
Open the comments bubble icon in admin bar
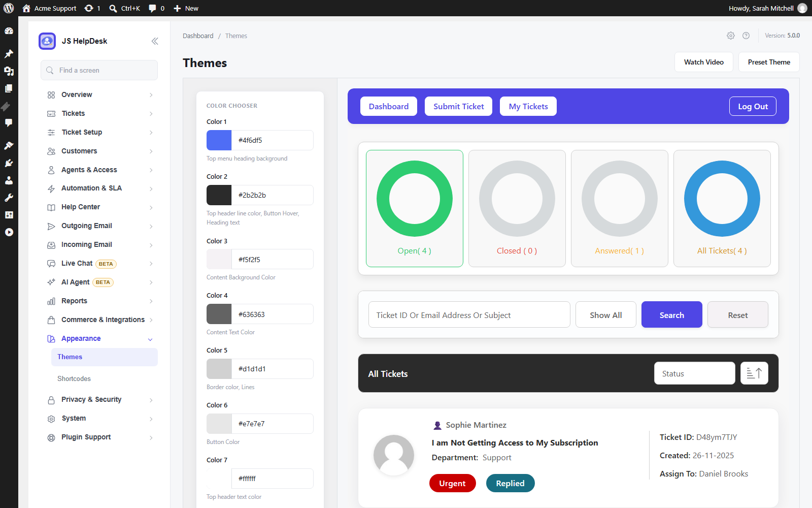[152, 8]
